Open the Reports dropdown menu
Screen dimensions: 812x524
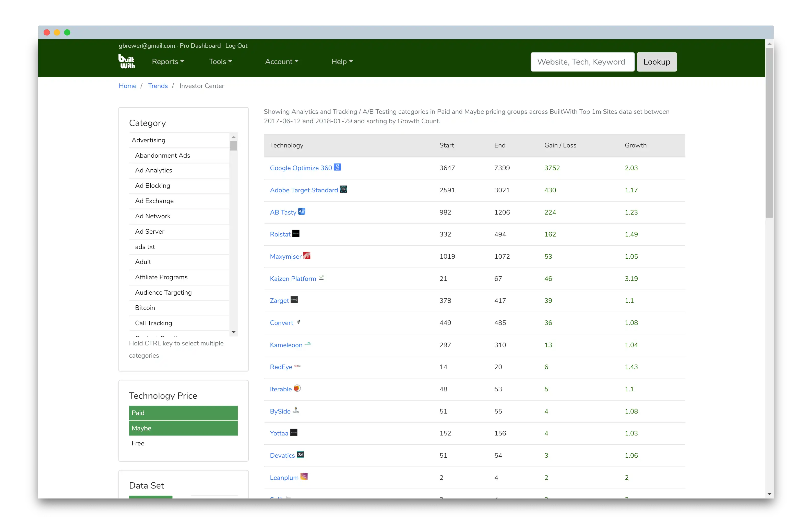pyautogui.click(x=168, y=61)
